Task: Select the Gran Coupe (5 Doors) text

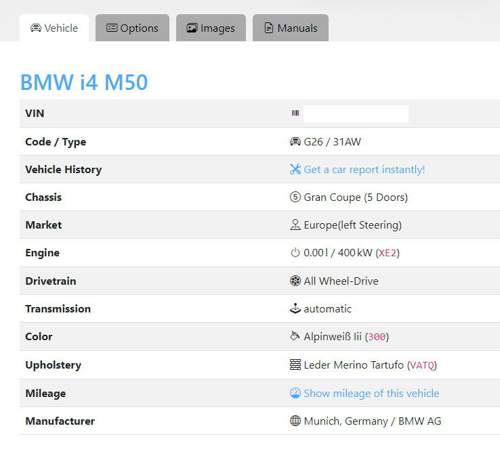Action: [x=356, y=197]
